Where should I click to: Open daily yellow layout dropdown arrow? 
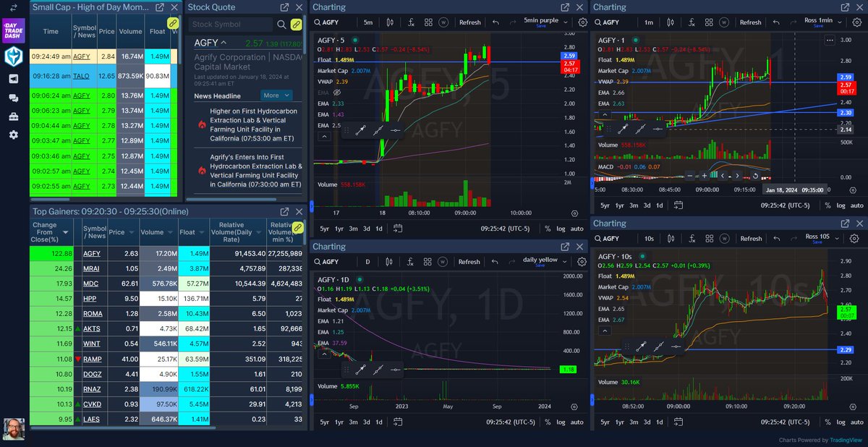pos(564,261)
